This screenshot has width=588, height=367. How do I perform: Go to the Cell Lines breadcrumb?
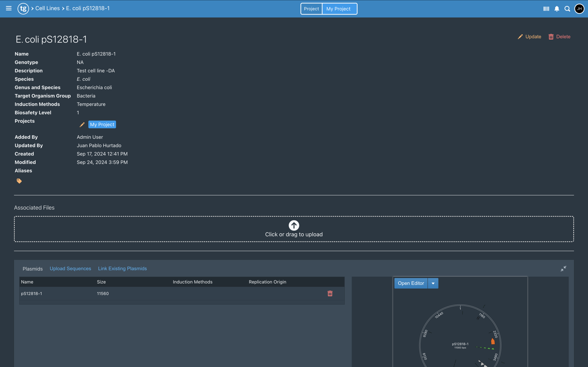coord(47,8)
